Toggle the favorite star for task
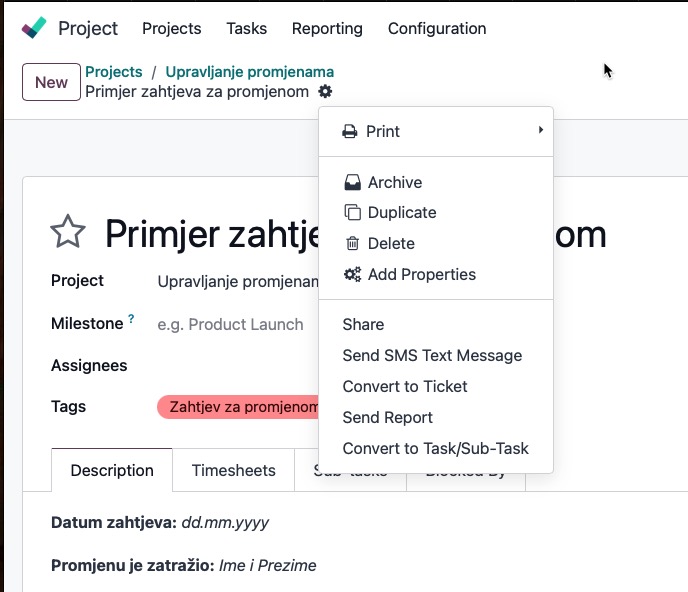The width and height of the screenshot is (688, 592). coord(68,232)
